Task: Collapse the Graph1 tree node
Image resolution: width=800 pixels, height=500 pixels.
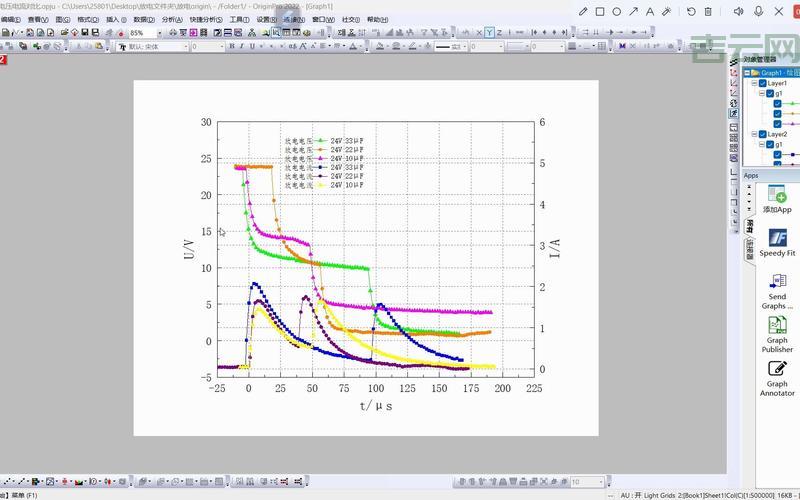Action: point(747,73)
